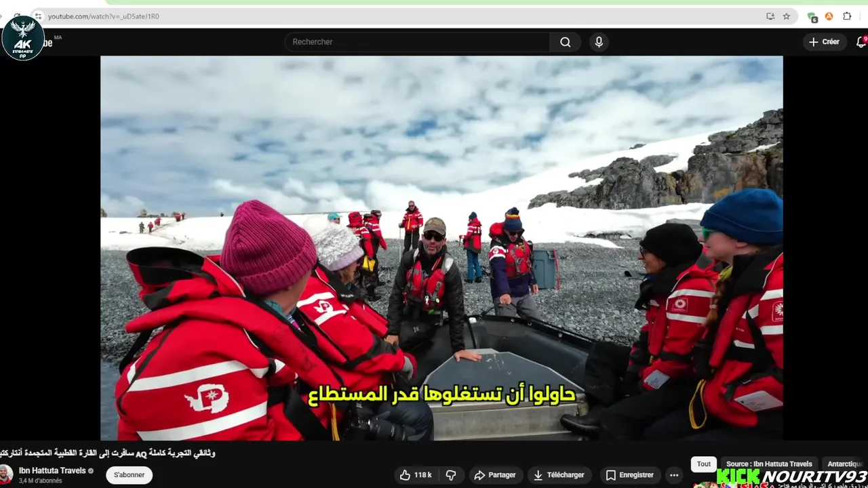Click the 3,4 M d'abonnés subscriber count
The width and height of the screenshot is (868, 488).
(x=40, y=481)
